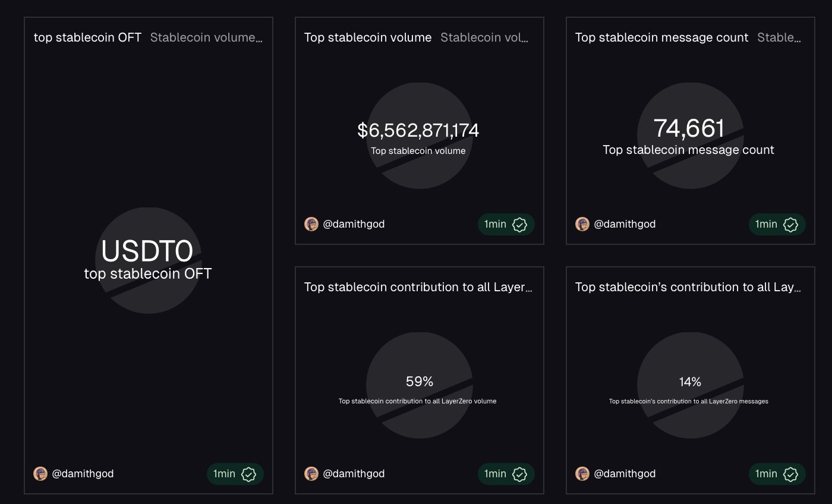Click the $6,562,871,174 counter value
Image resolution: width=832 pixels, height=504 pixels.
tap(418, 131)
